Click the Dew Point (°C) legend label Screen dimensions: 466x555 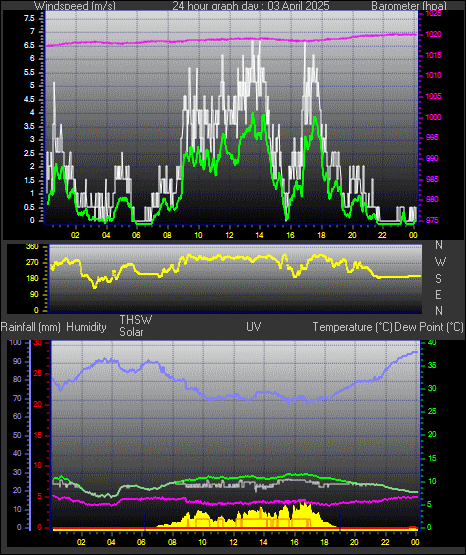point(429,327)
